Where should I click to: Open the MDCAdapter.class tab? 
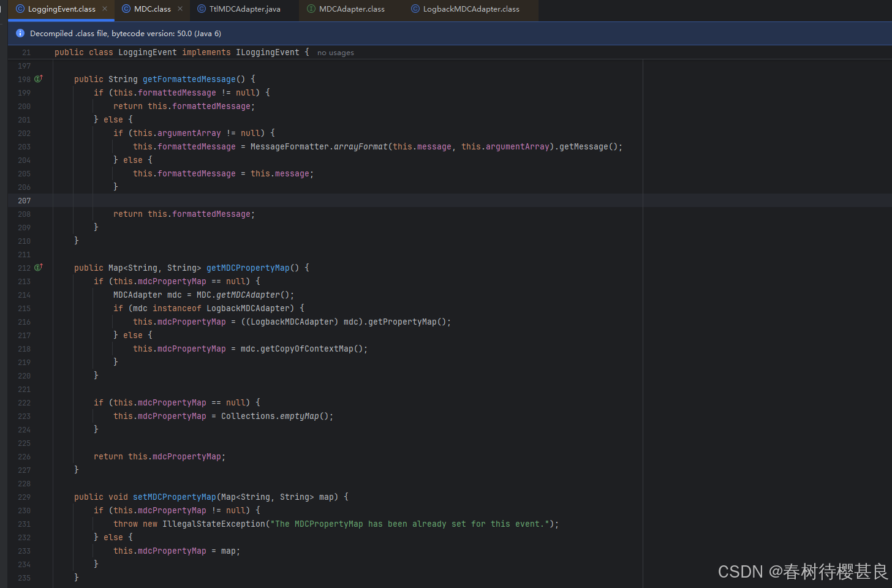[352, 9]
